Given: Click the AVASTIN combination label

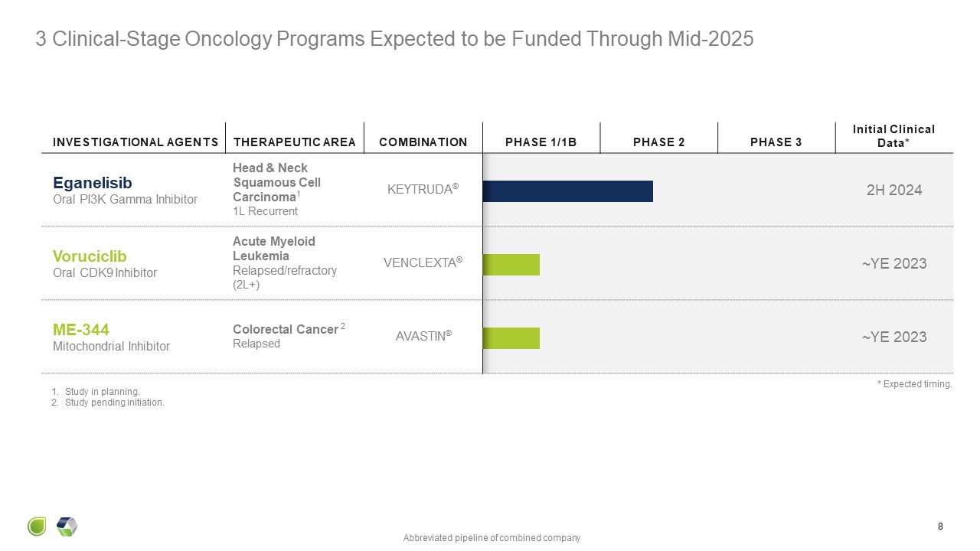Looking at the screenshot, I should tap(423, 337).
